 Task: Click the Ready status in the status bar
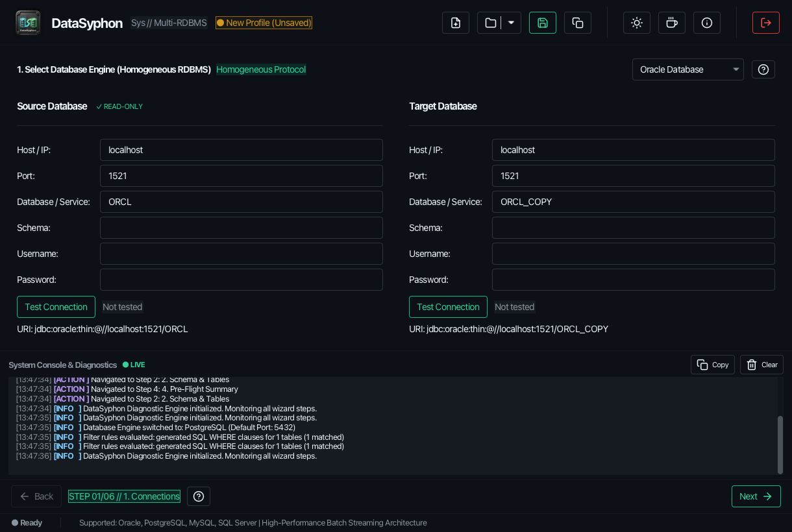(27, 523)
